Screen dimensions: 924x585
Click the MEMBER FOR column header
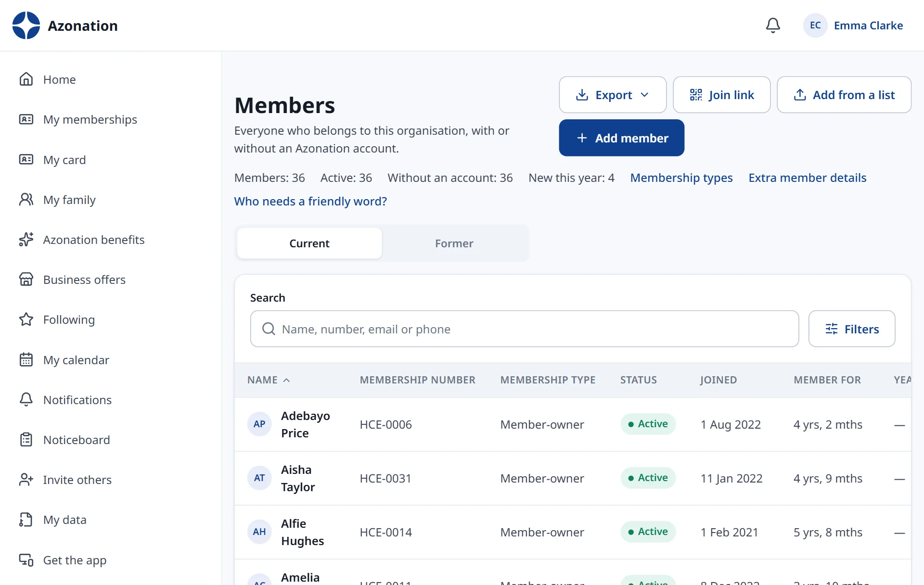827,380
